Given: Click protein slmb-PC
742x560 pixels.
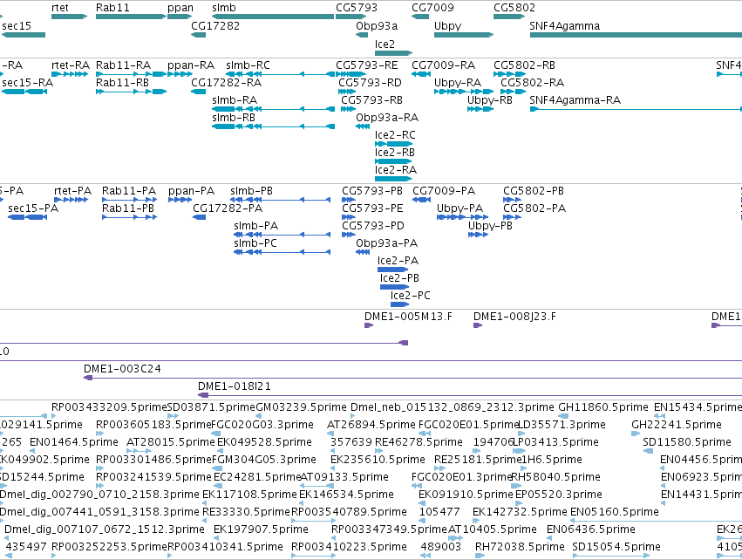Looking at the screenshot, I should [282, 252].
